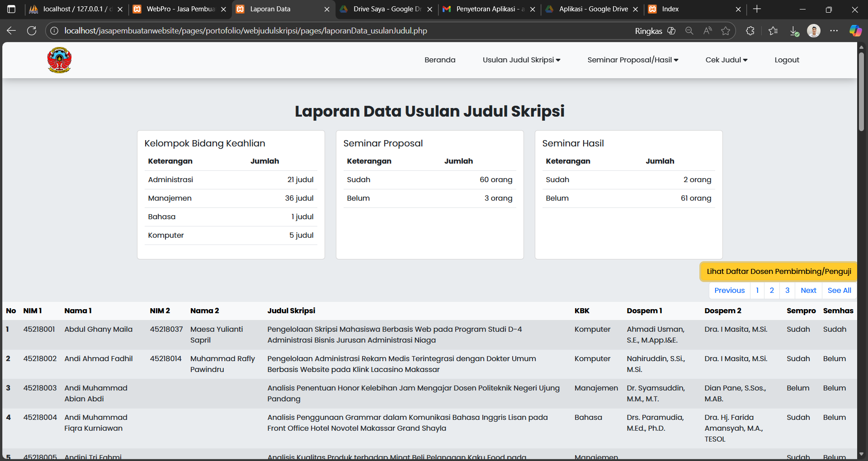Open the browser profile avatar
Viewport: 868px width, 461px height.
[813, 31]
